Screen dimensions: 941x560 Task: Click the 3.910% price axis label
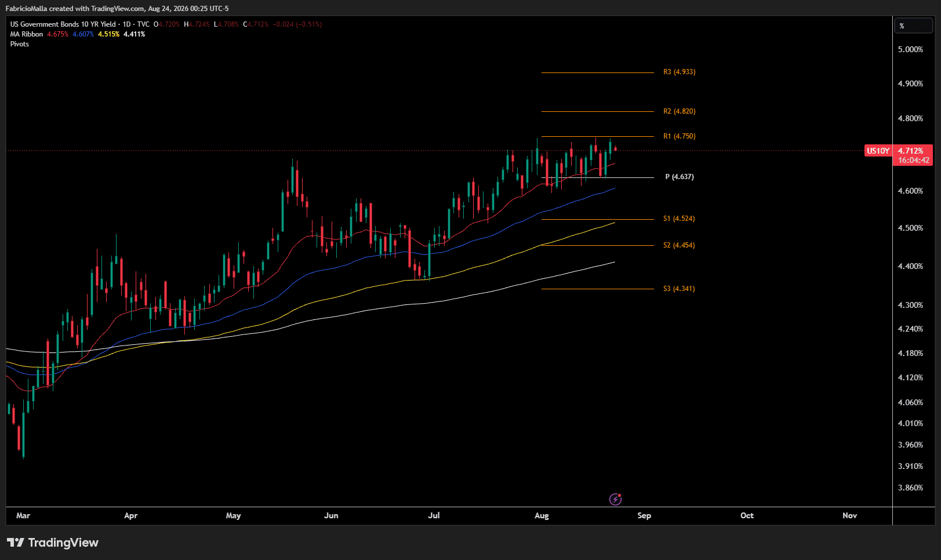tap(911, 466)
